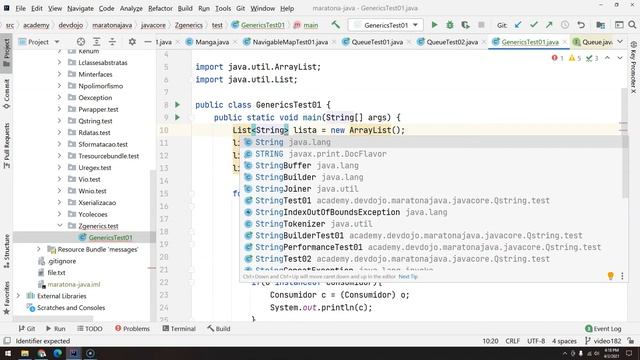The width and height of the screenshot is (640, 360).
Task: Switch to Manga.java tab
Action: [212, 42]
